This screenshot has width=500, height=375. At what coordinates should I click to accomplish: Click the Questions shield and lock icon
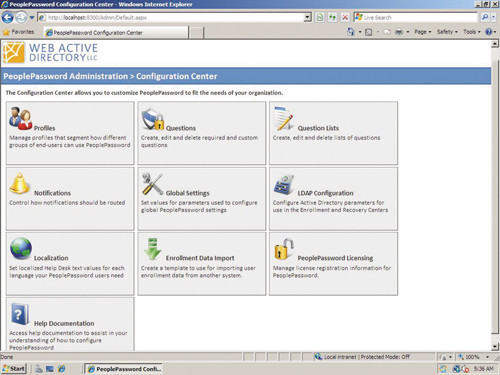pyautogui.click(x=153, y=119)
